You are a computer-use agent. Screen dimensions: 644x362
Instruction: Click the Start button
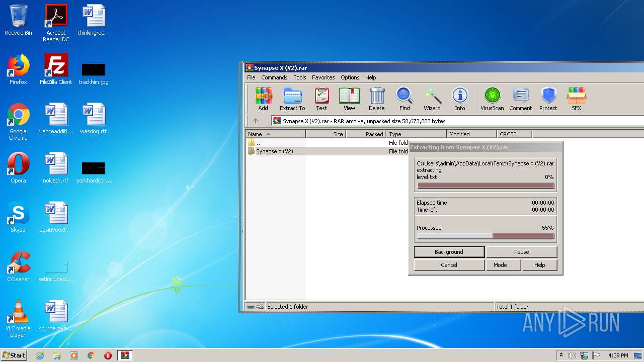pos(14,355)
